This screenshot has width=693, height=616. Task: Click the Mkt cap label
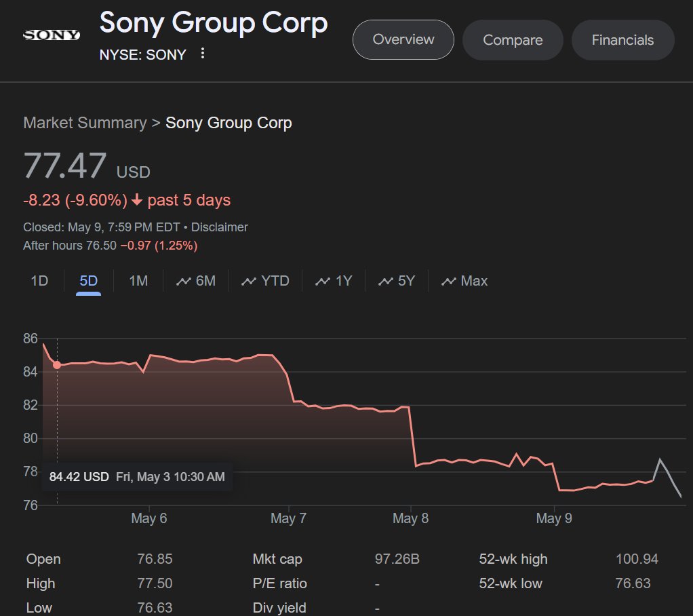pyautogui.click(x=277, y=559)
